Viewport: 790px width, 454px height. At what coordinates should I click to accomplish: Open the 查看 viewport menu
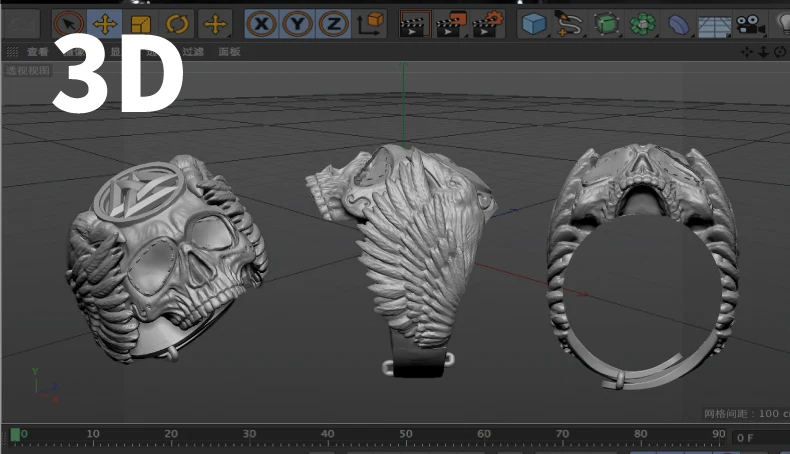(x=38, y=51)
